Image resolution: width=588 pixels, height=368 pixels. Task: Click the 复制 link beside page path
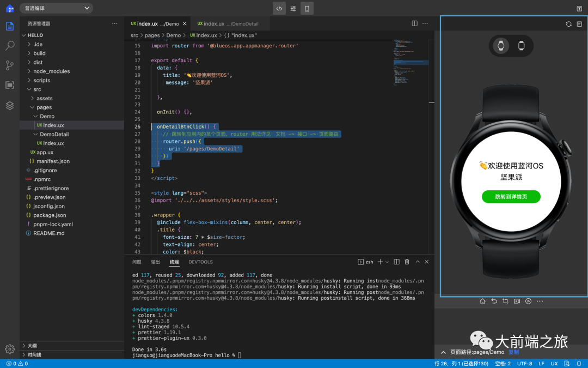(513, 352)
